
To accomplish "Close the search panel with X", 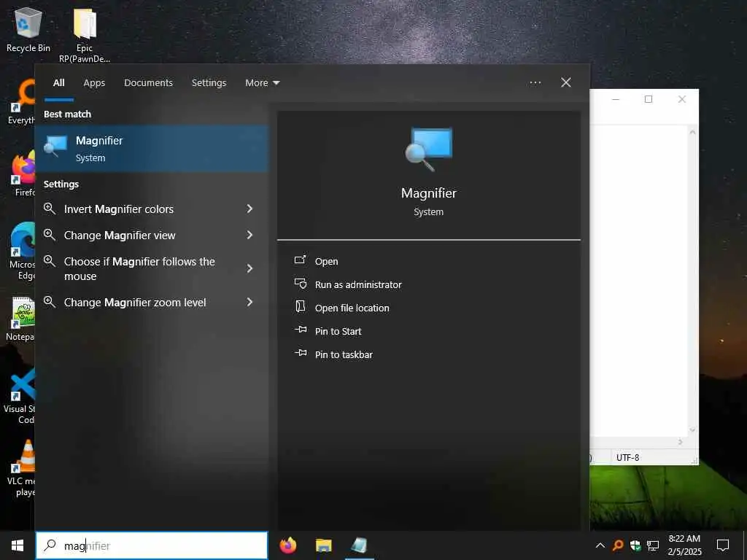I will tap(565, 82).
